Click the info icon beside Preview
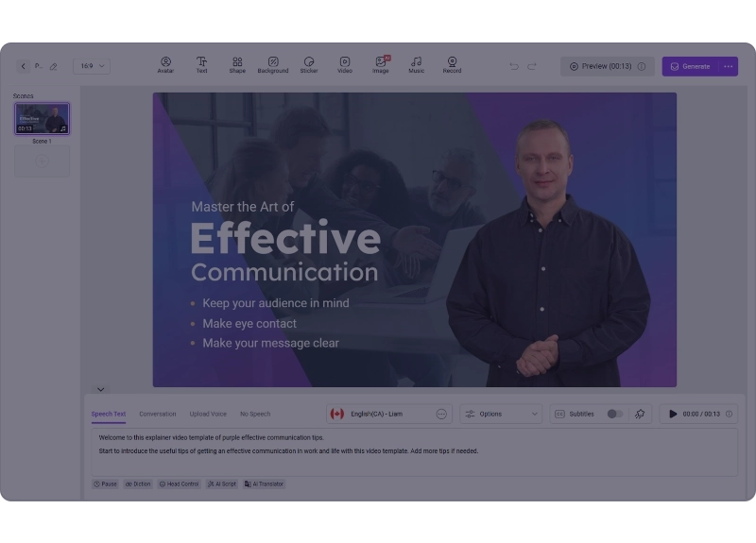Image resolution: width=756 pixels, height=543 pixels. (x=642, y=66)
